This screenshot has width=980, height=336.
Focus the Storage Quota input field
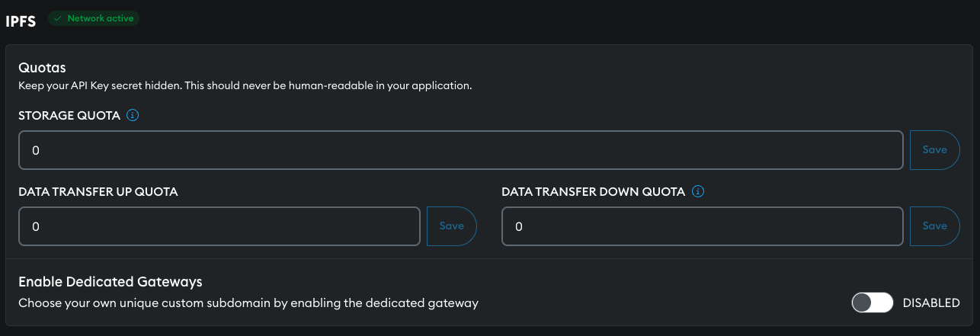(x=460, y=150)
